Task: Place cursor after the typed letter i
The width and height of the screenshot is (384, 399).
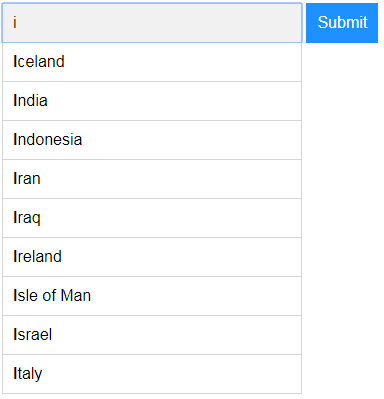Action: [x=17, y=23]
